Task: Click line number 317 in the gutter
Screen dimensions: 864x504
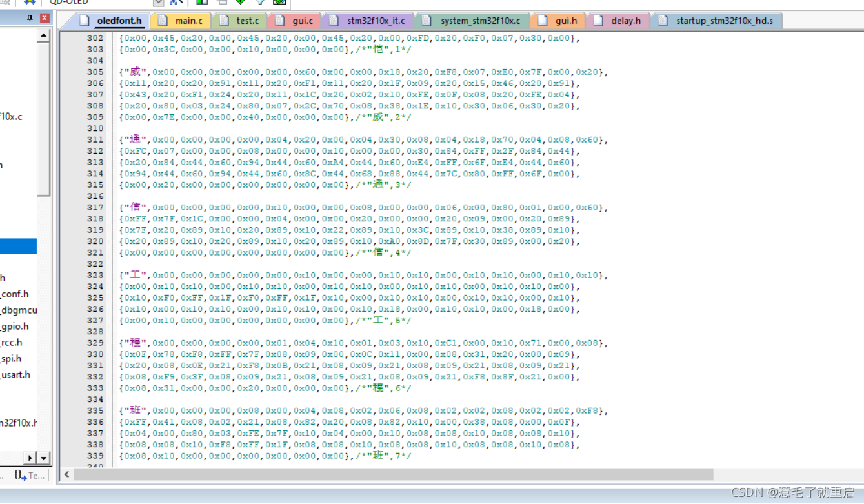Action: pyautogui.click(x=95, y=207)
